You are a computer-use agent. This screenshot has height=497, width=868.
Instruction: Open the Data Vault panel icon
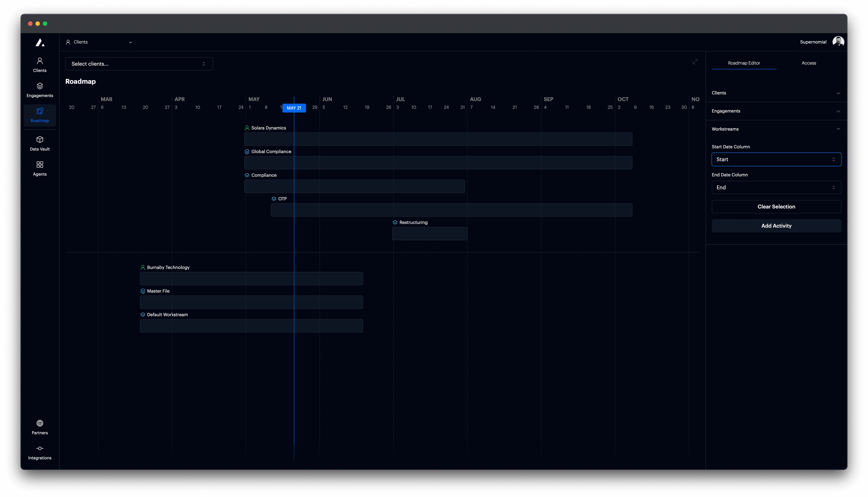pyautogui.click(x=40, y=139)
